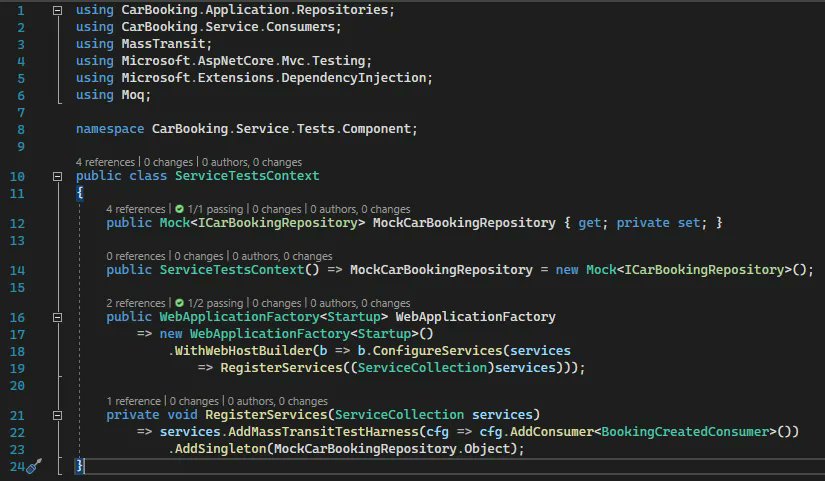Image resolution: width=825 pixels, height=481 pixels.
Task: Click the green passing test icon above line 12
Action: [179, 209]
